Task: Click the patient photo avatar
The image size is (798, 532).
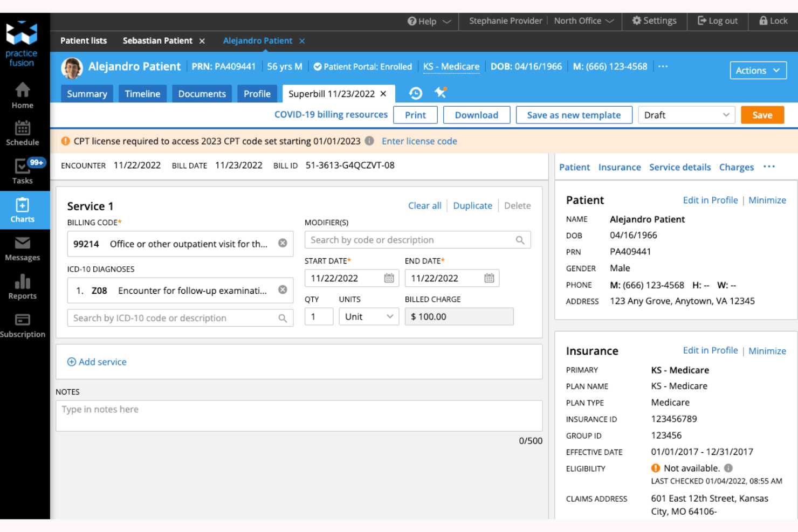Action: 72,68
